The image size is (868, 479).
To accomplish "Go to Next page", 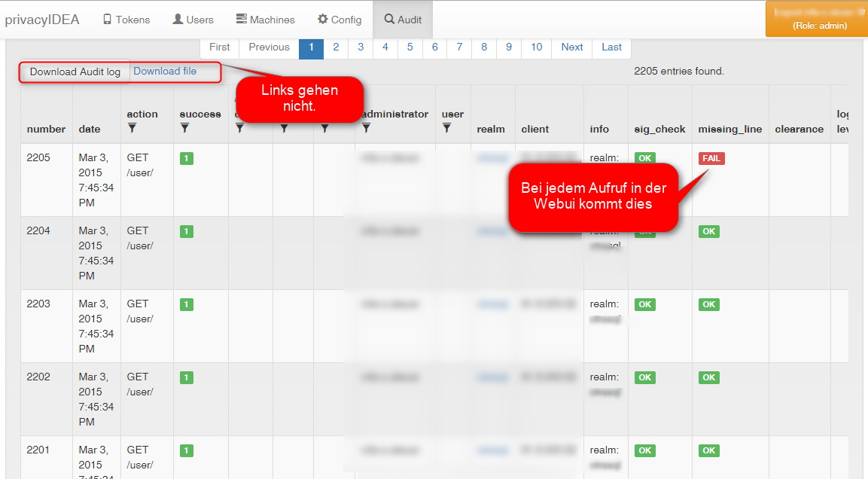I will coord(572,47).
